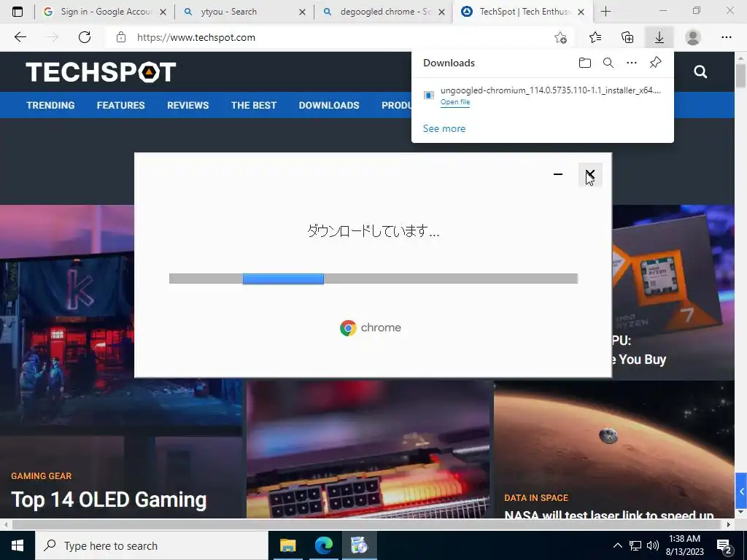Screen dimensions: 747x560
Task: Open a new tab with plus button
Action: pos(605,12)
